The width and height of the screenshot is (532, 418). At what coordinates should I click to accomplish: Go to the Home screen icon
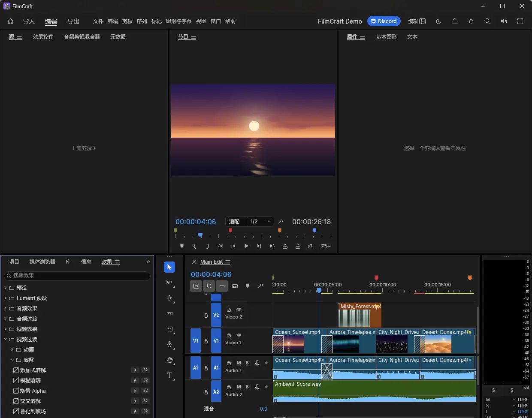pos(11,21)
